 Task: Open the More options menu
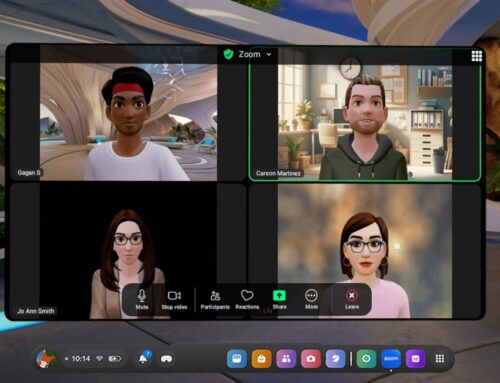click(x=311, y=299)
